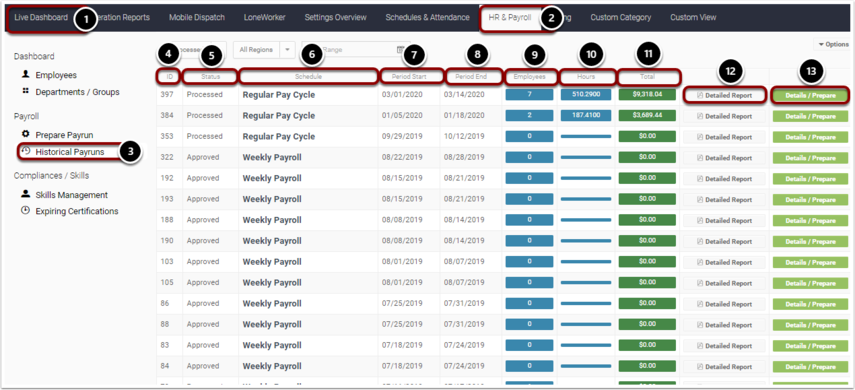Open Departments / Groups grid icon in sidebar
This screenshot has height=390, width=855.
[x=25, y=92]
